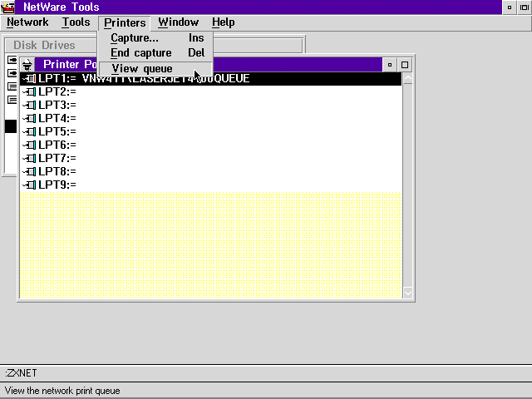Close the Printers menu
Image resolution: width=532 pixels, height=399 pixels.
pyautogui.click(x=125, y=22)
